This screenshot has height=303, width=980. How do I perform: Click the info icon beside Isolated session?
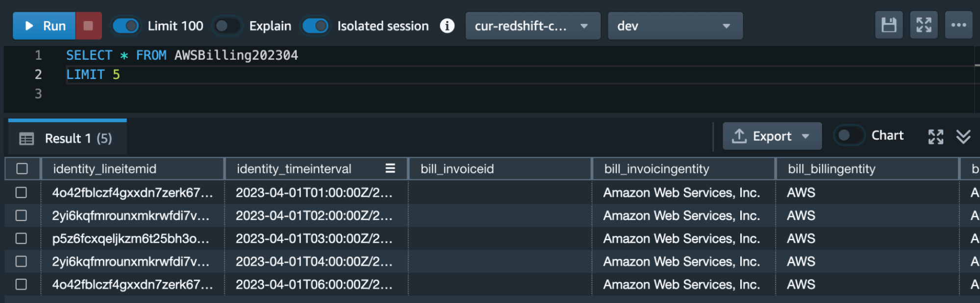(x=448, y=26)
